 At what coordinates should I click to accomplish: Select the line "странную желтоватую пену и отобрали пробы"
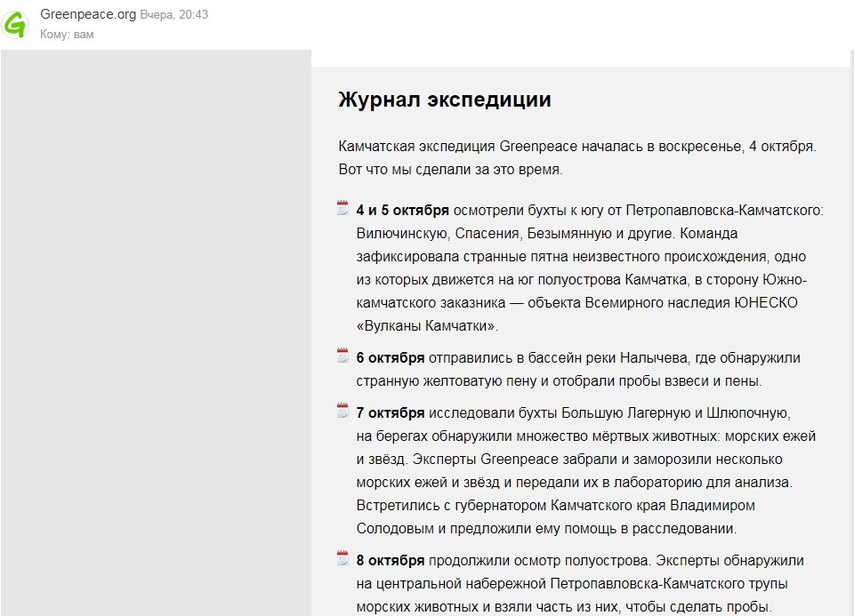coord(509,381)
